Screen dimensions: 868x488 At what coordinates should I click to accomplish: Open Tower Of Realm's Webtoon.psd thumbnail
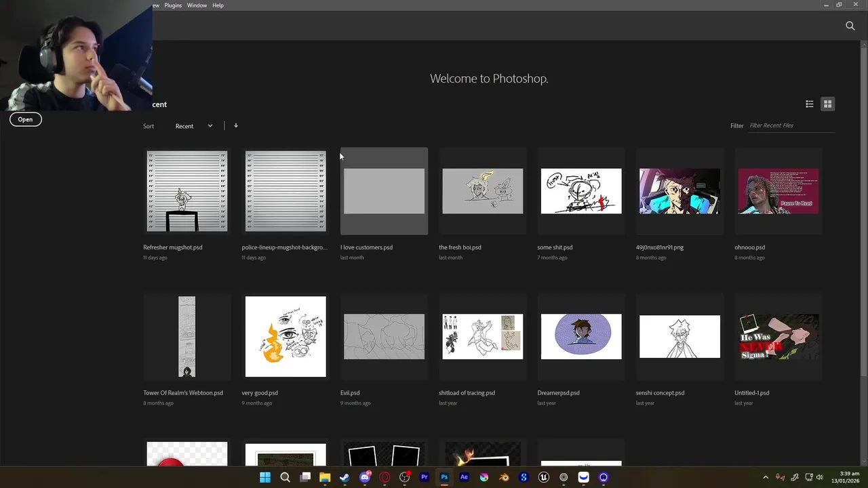[x=187, y=337]
